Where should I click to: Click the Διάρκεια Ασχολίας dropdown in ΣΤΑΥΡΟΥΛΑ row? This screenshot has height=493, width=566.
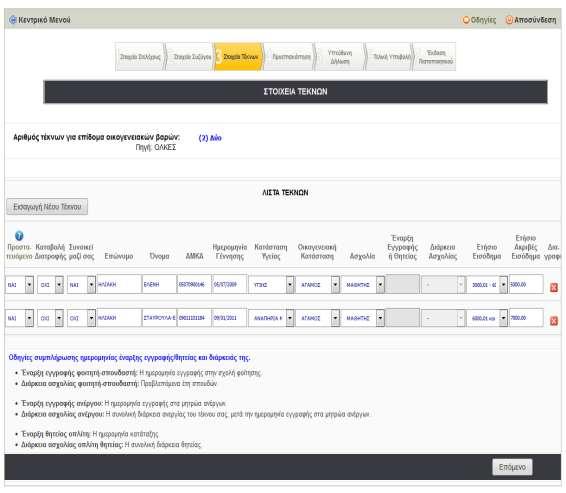tap(443, 318)
